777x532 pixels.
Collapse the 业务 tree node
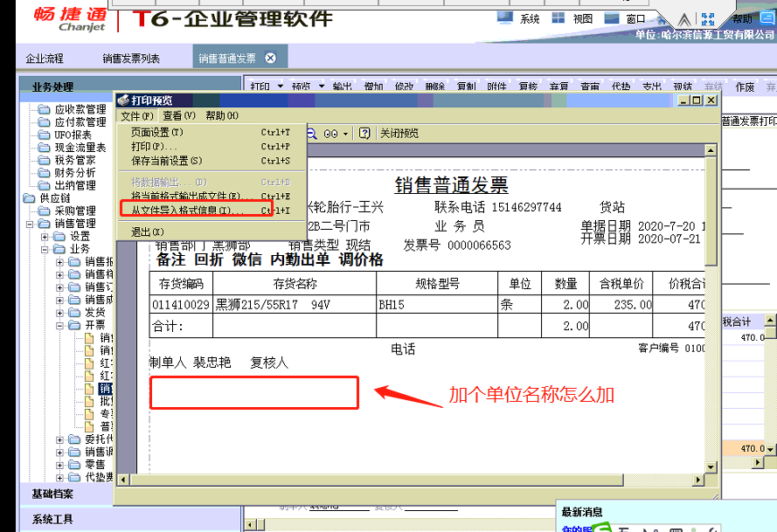pos(45,249)
